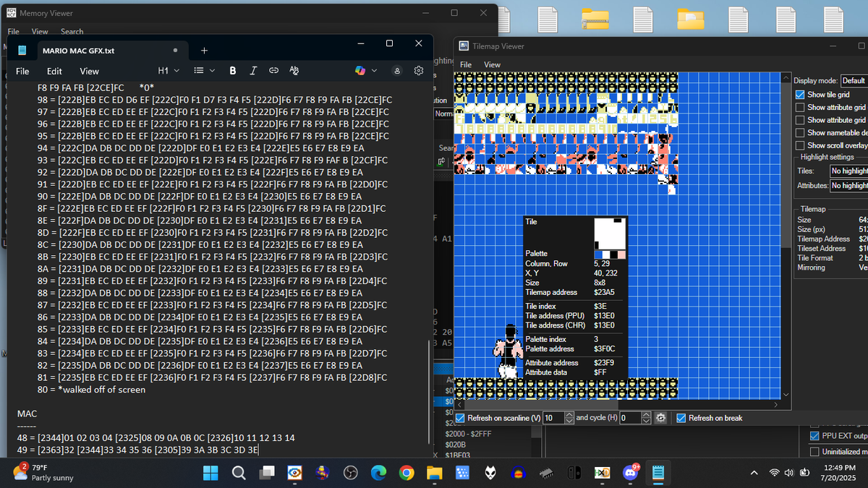Open Notepad's View menu

pyautogui.click(x=89, y=71)
